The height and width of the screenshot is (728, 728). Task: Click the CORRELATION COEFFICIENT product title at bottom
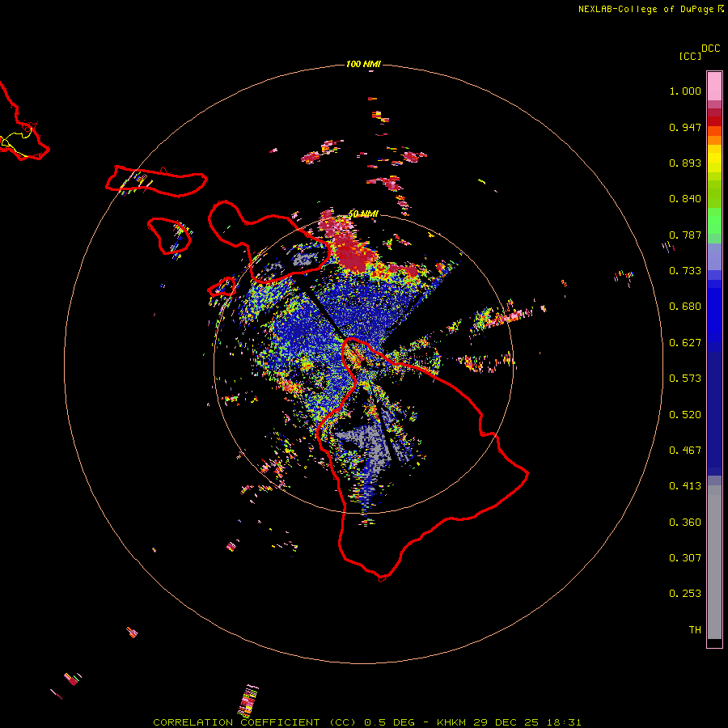255,722
